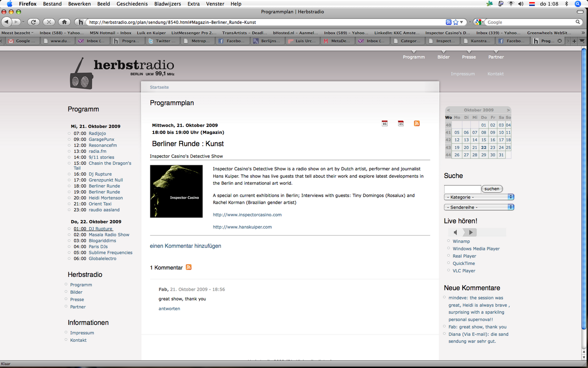Click the left calendar export icon above the article

pos(384,123)
